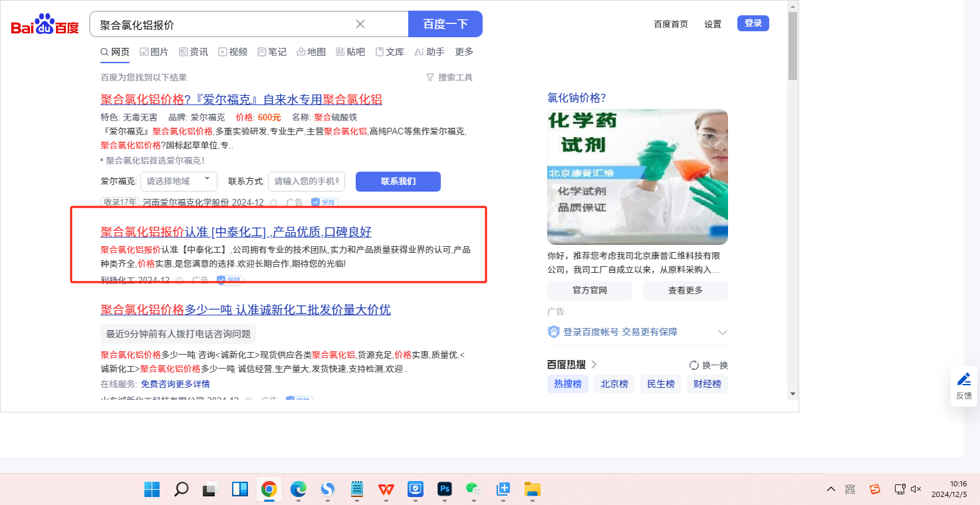Open the 爱尔福克 自来水专用 result title
This screenshot has height=505, width=980.
coord(241,100)
